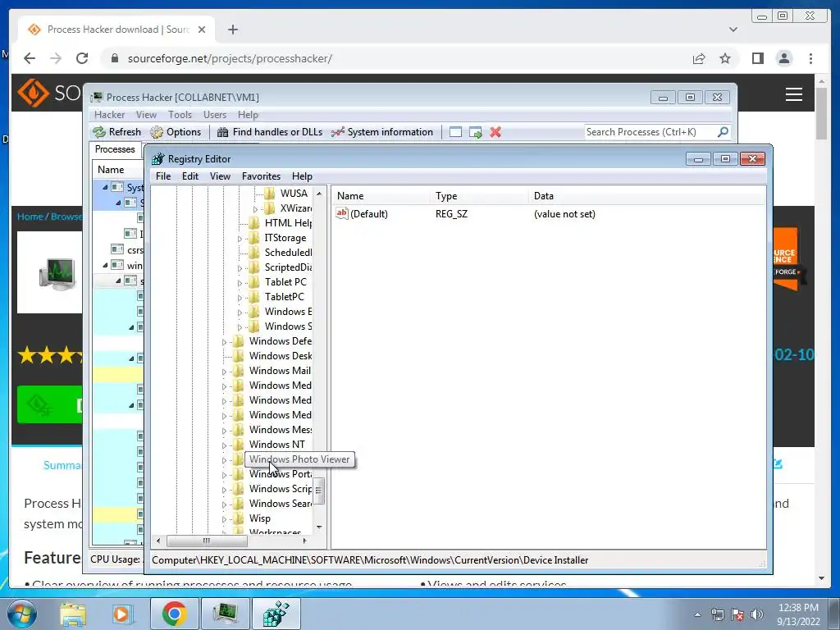Screen dimensions: 840x630
Task: Expand the XWizards registry key
Action: (255, 209)
